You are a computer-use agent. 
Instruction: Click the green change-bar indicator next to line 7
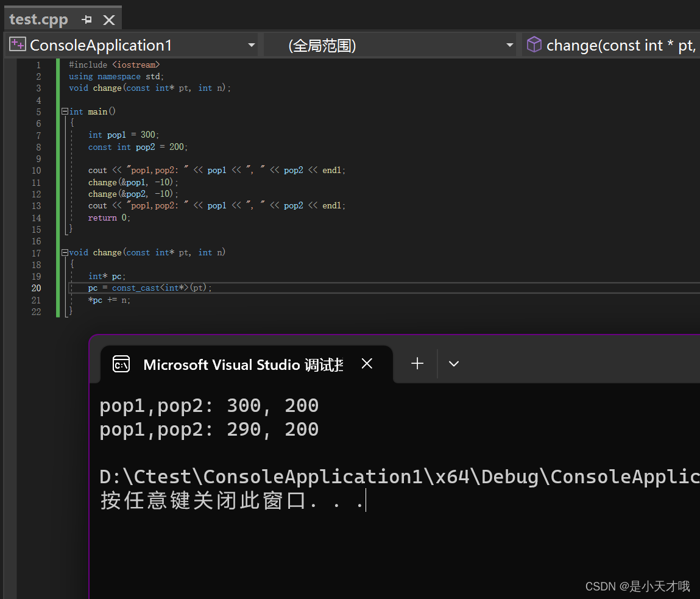[x=58, y=135]
